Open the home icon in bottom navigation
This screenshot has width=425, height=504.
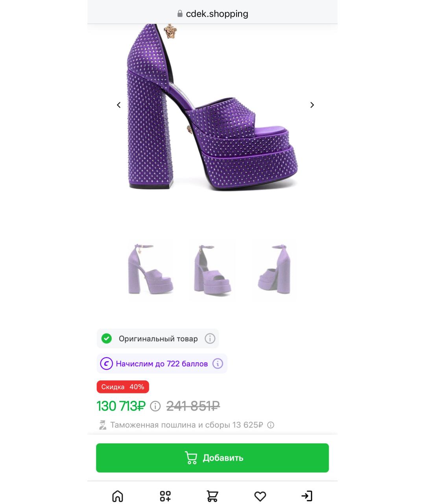pos(118,496)
